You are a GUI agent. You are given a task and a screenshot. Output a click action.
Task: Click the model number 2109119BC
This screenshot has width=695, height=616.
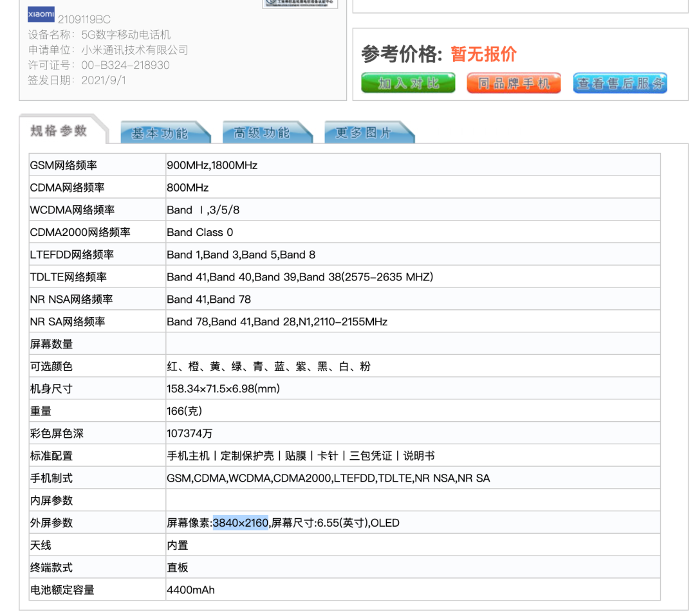(x=84, y=19)
